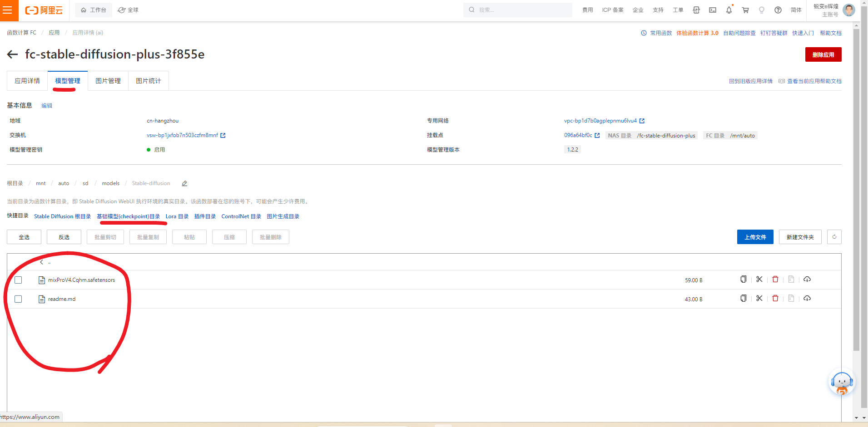Select the 模型管理 tab
Image resolution: width=868 pixels, height=427 pixels.
click(x=68, y=81)
